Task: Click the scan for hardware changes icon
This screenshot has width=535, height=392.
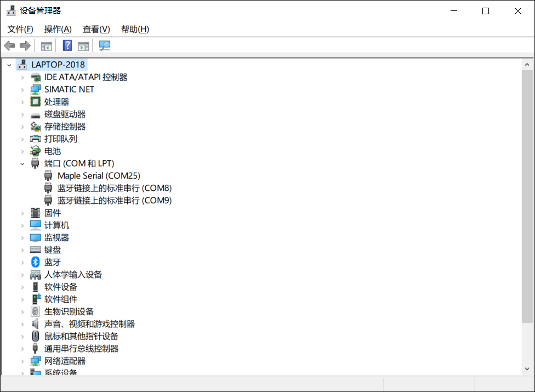Action: coord(104,46)
